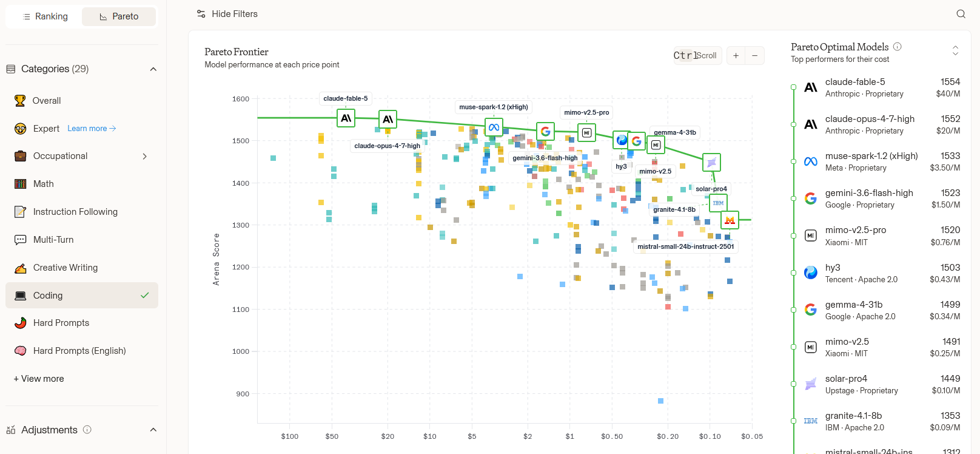Click the mistral-small chart marker icon

click(x=730, y=220)
